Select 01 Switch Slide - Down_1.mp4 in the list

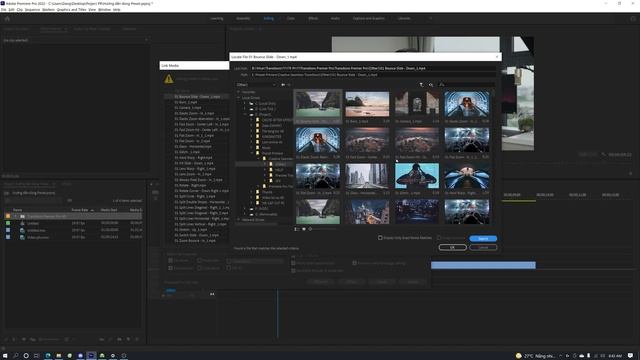197,235
